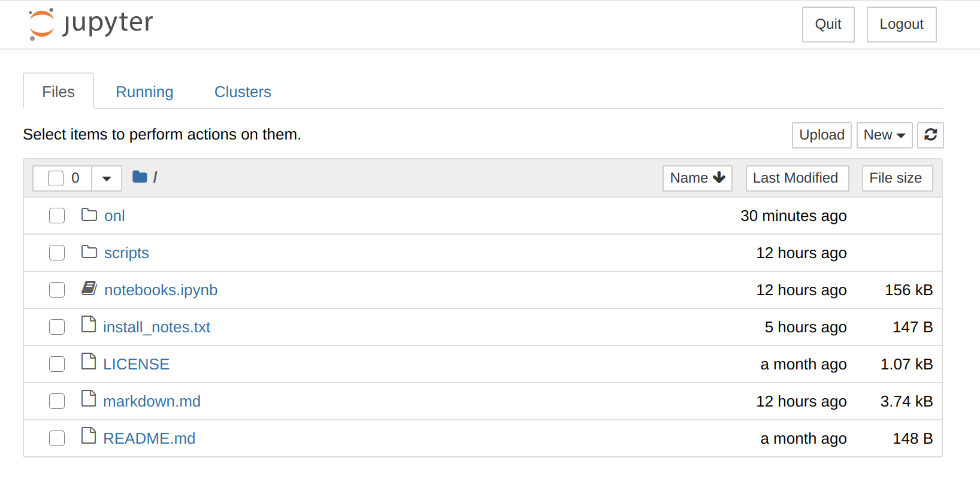
Task: Click the folder icon next to onl
Action: coord(89,214)
